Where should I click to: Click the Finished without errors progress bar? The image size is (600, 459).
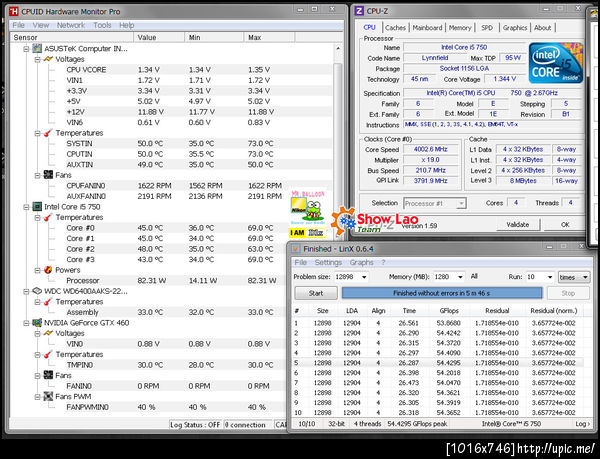coord(442,293)
